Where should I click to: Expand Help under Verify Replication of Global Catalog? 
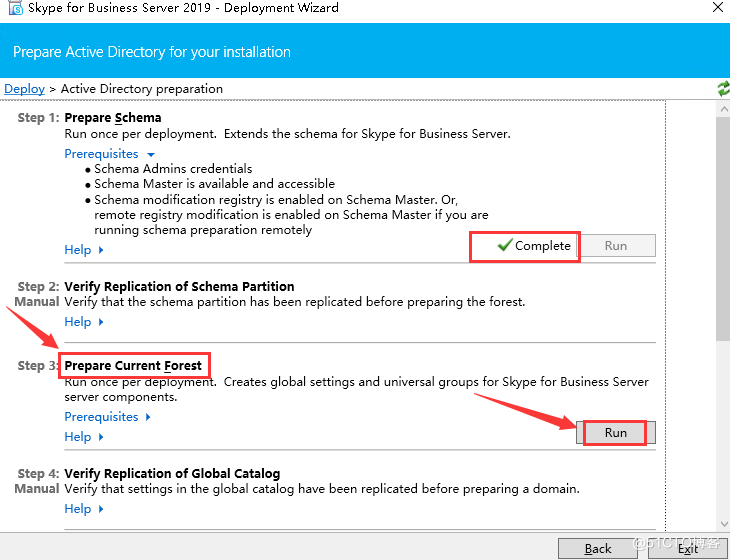(x=84, y=509)
